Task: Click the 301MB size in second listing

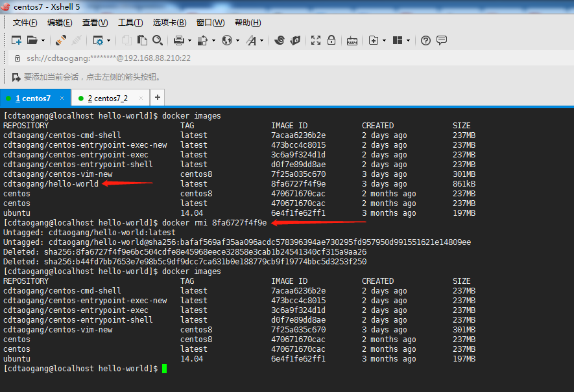Action: pos(464,329)
